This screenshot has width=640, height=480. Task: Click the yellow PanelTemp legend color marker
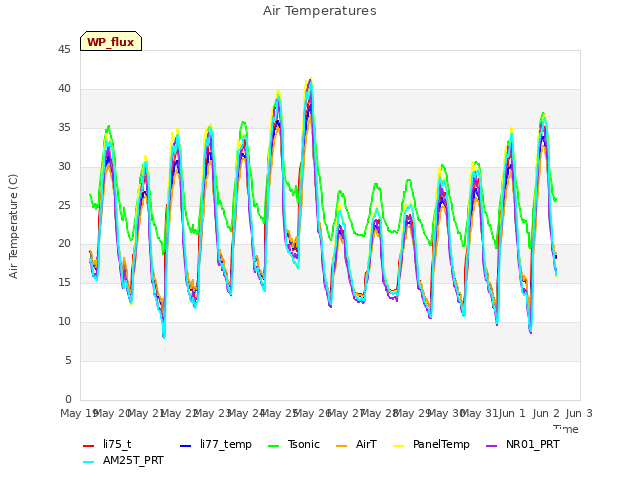(398, 446)
